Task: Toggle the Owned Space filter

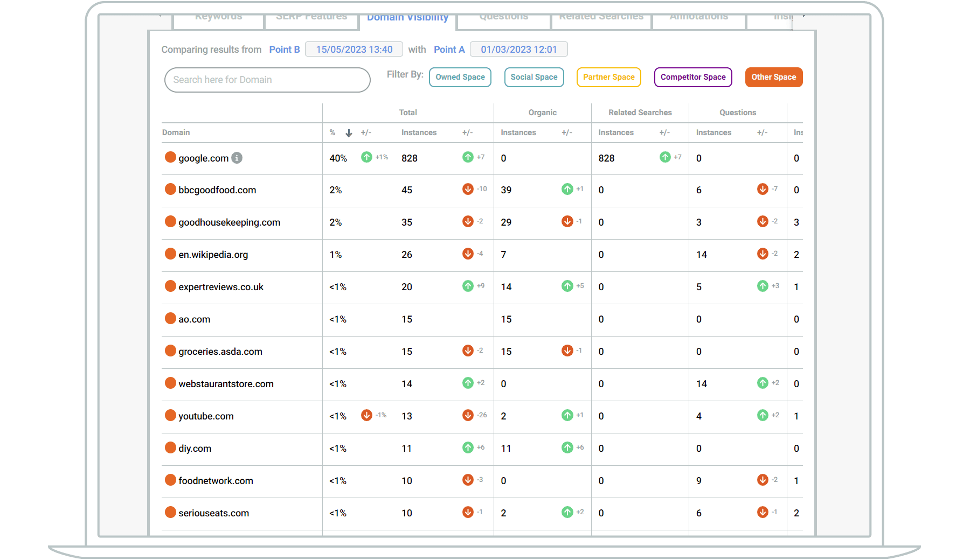Action: point(460,77)
